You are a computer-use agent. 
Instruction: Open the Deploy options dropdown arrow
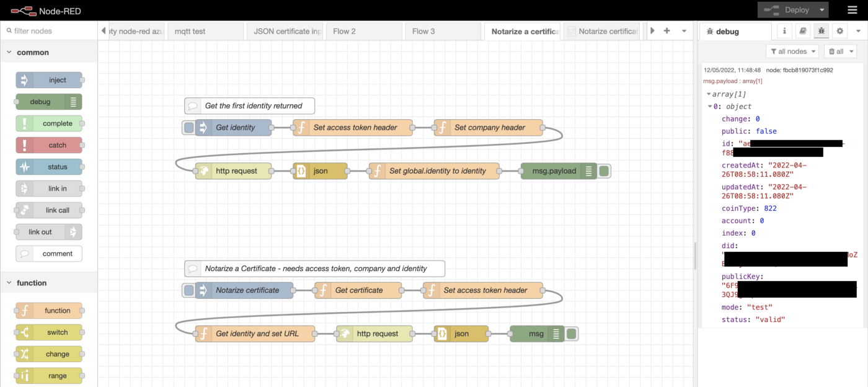pyautogui.click(x=822, y=10)
